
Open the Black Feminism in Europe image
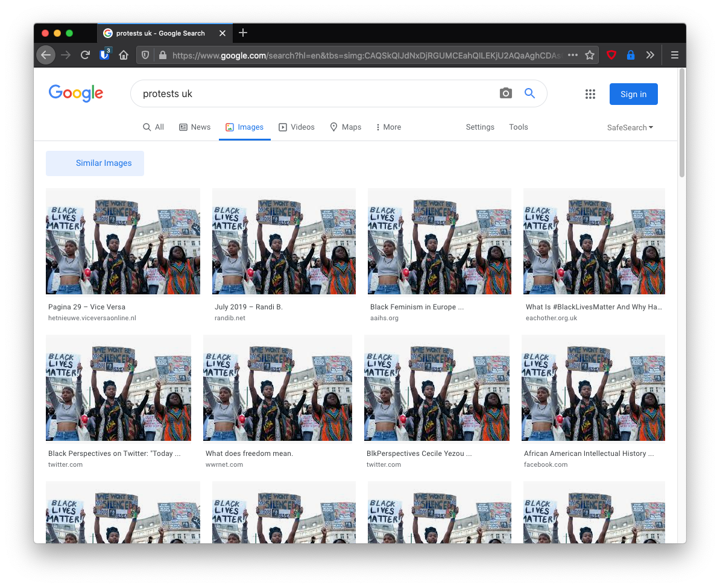click(440, 241)
